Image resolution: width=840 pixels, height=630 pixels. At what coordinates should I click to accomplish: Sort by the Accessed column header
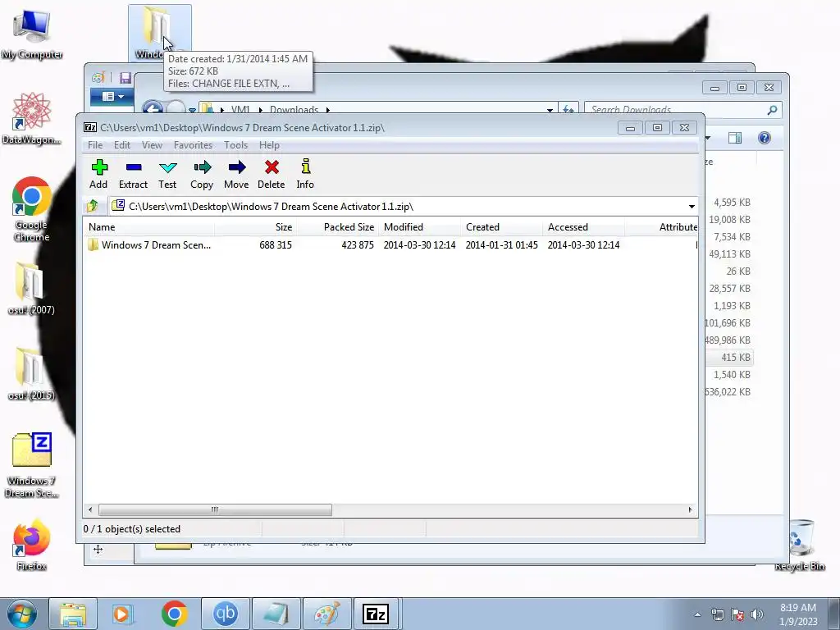[x=583, y=227]
